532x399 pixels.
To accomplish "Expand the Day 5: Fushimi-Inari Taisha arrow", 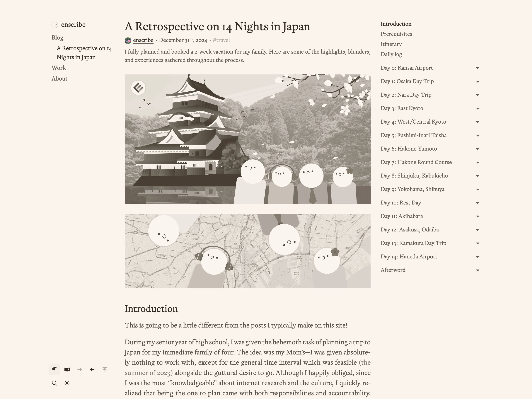I will [x=478, y=135].
